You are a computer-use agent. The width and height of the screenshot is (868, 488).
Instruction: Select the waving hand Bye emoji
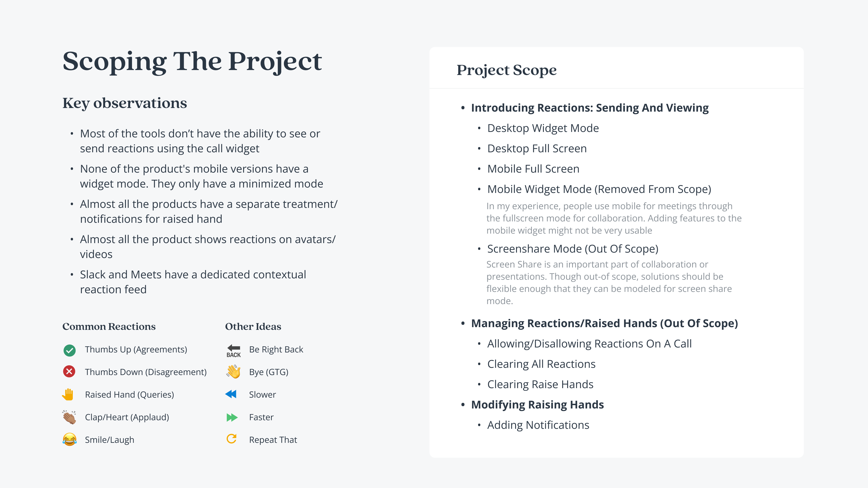[x=233, y=372]
